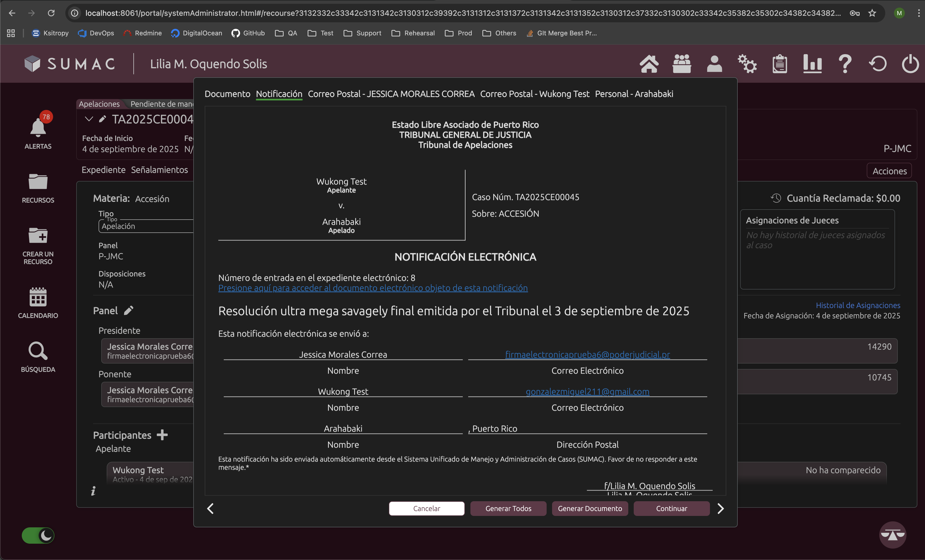Open the Recursos folder icon
Viewport: 925px width, 560px height.
tap(38, 182)
